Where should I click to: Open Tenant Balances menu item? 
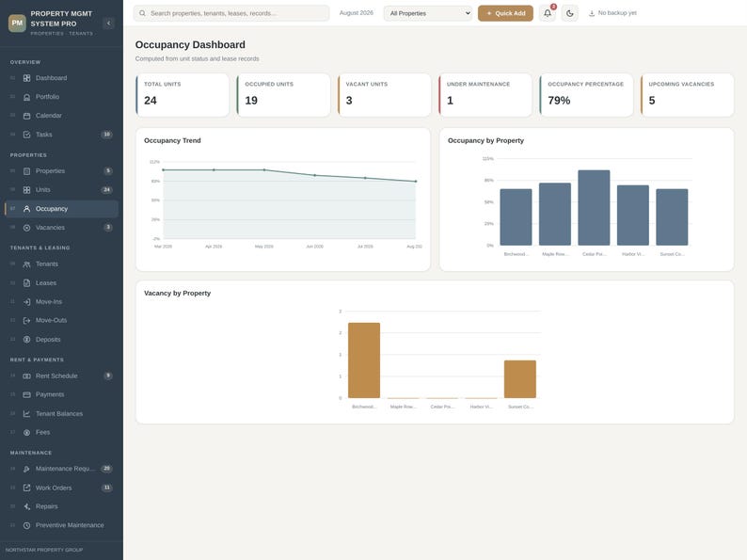point(61,414)
